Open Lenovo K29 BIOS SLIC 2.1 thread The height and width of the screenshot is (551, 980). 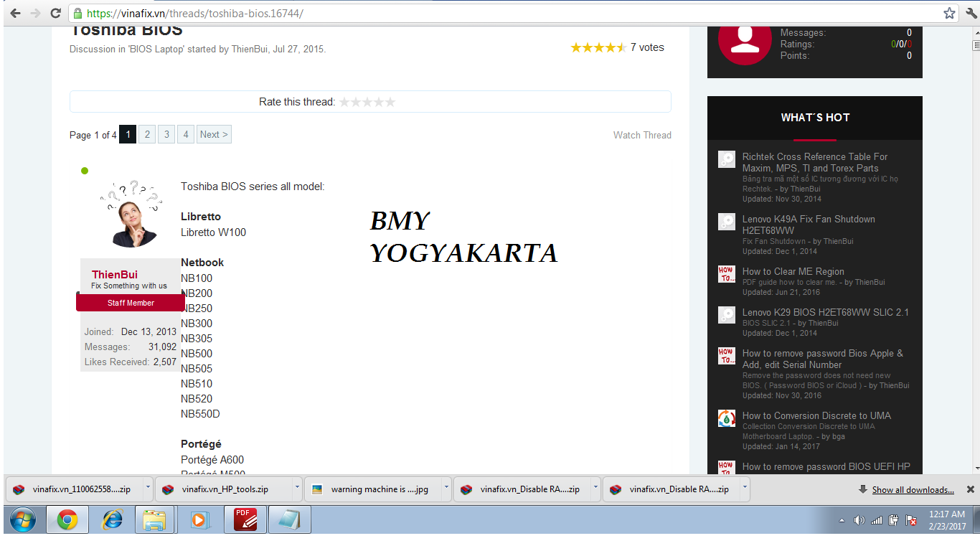click(x=826, y=312)
